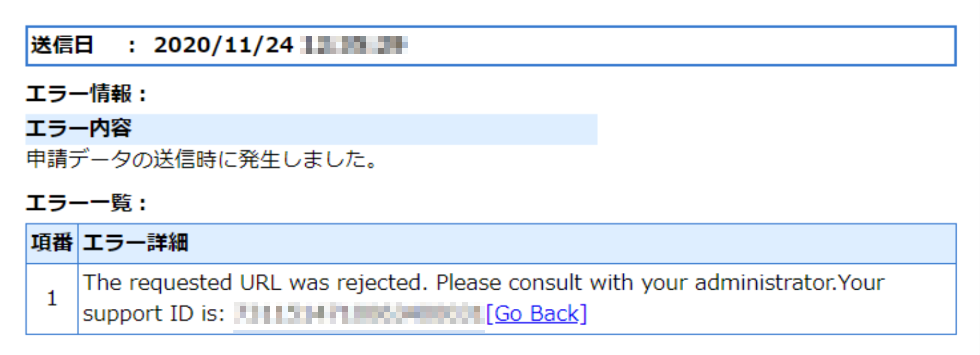Click the エラー一覧 heading
This screenshot has height=355, width=980.
(x=86, y=203)
